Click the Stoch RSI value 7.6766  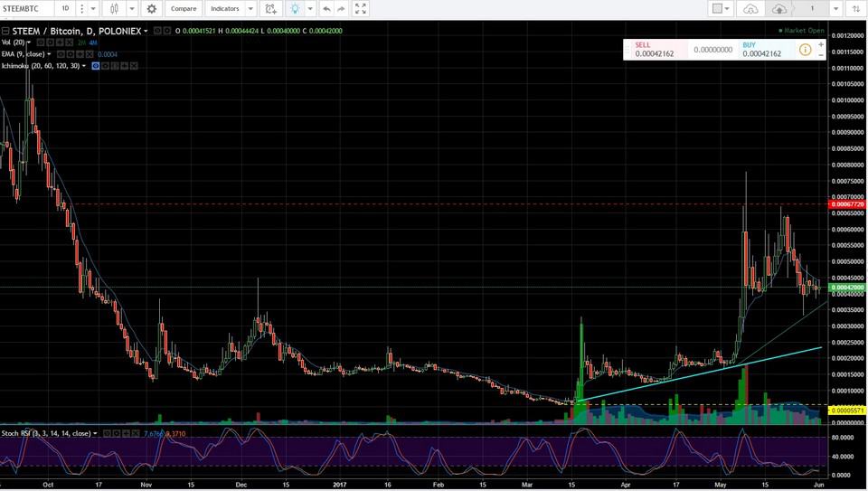coord(153,433)
